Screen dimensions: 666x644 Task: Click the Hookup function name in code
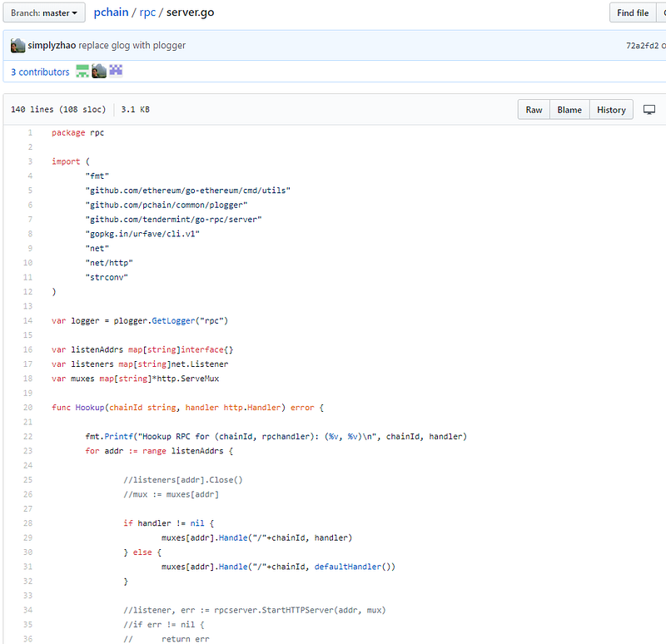(x=87, y=408)
